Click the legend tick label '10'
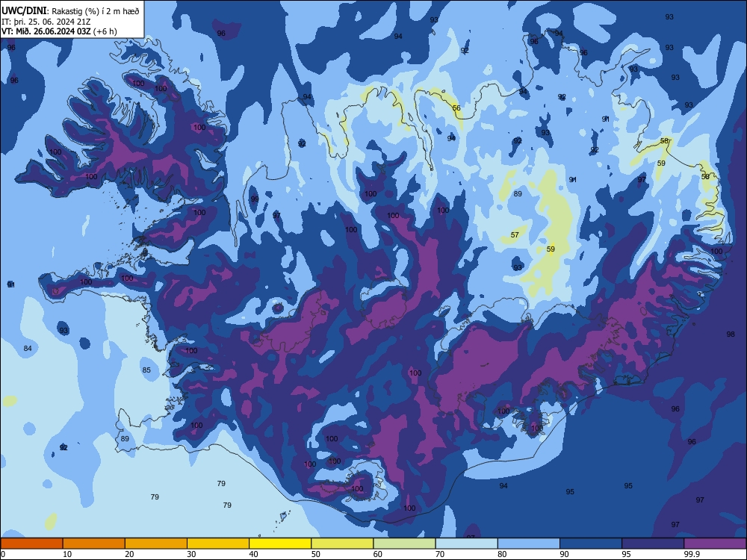 (67, 554)
